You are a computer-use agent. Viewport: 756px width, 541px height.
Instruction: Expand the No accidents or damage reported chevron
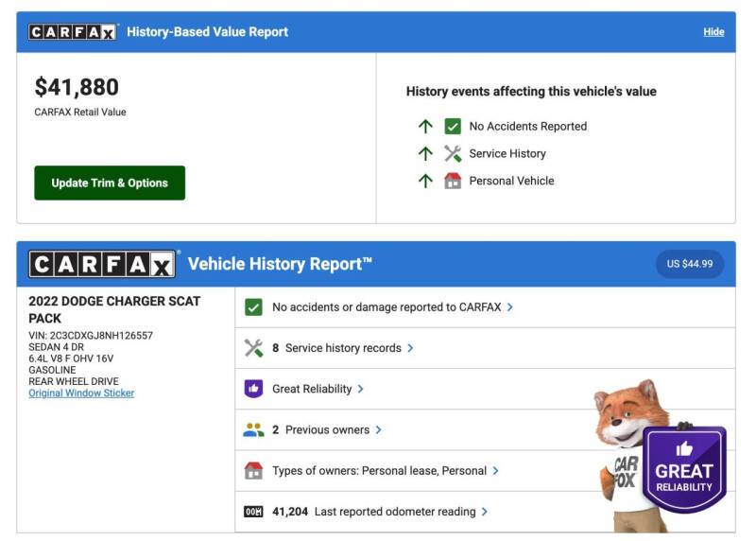(x=510, y=307)
